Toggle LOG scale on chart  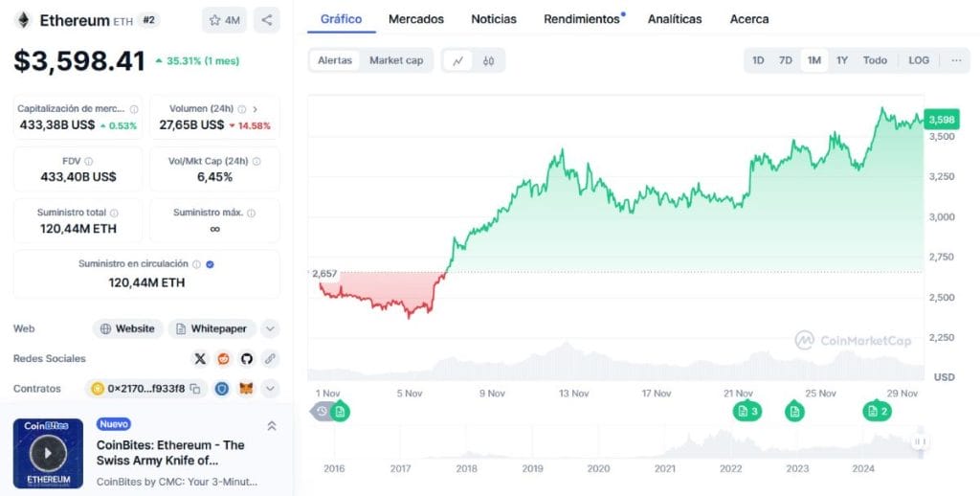[919, 60]
